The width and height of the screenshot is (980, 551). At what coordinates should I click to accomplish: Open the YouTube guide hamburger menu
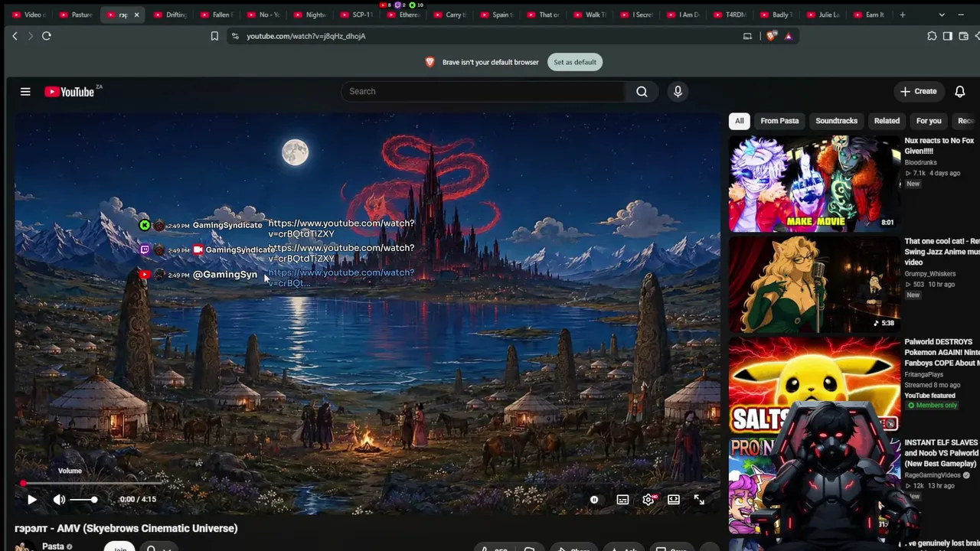(25, 92)
